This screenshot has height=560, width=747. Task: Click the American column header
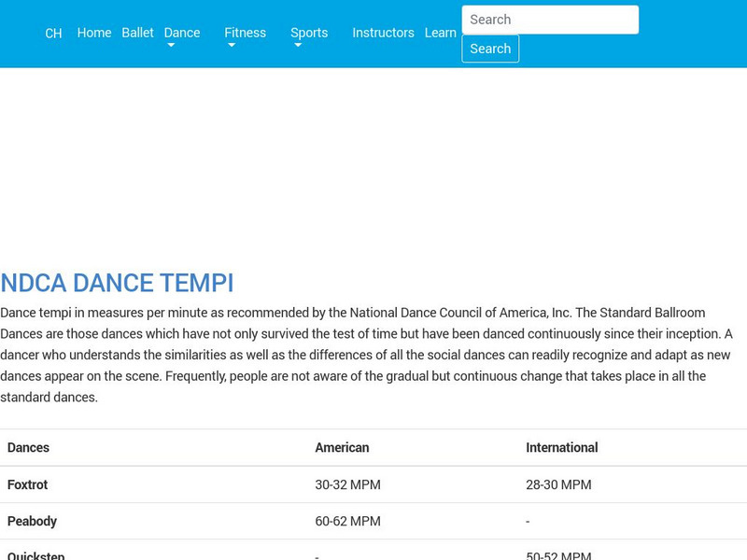(342, 448)
